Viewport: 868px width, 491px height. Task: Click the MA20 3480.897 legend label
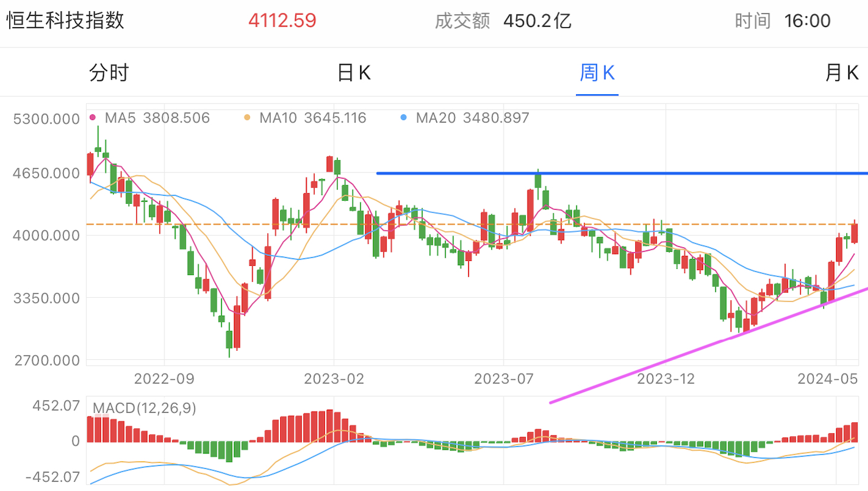(473, 118)
